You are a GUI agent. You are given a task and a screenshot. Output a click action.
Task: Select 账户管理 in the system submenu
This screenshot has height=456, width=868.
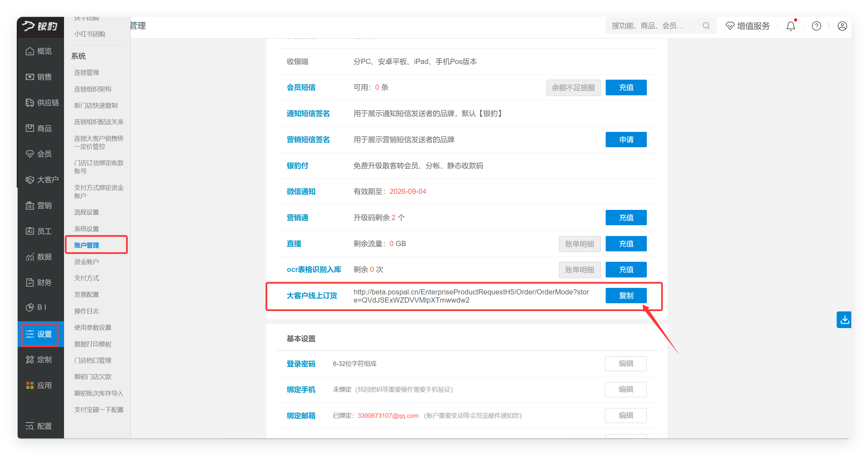(87, 245)
